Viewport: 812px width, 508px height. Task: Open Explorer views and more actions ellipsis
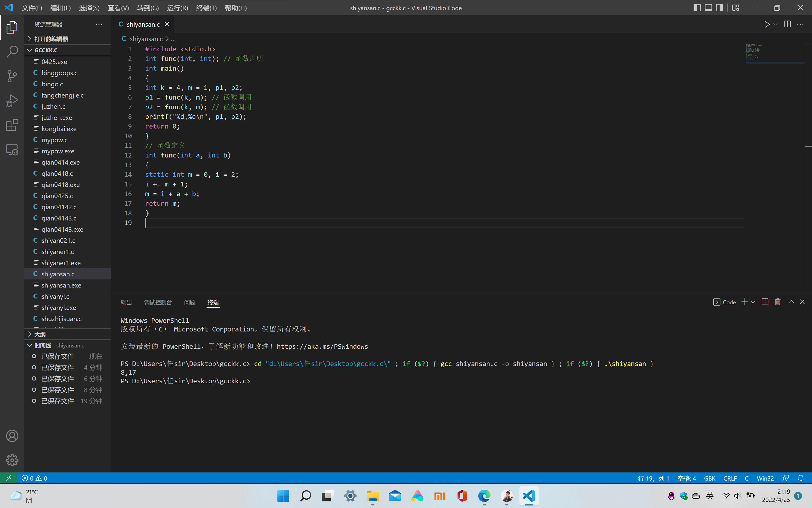pyautogui.click(x=99, y=24)
